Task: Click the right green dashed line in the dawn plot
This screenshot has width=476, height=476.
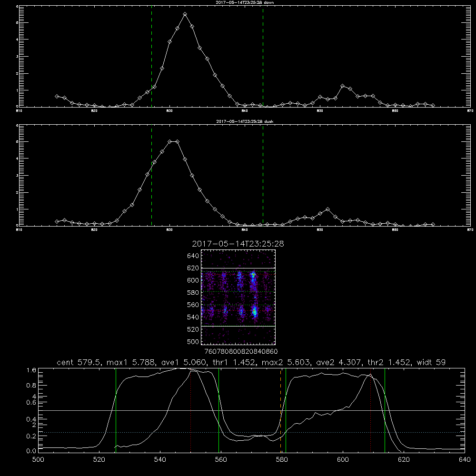Action: click(x=263, y=58)
